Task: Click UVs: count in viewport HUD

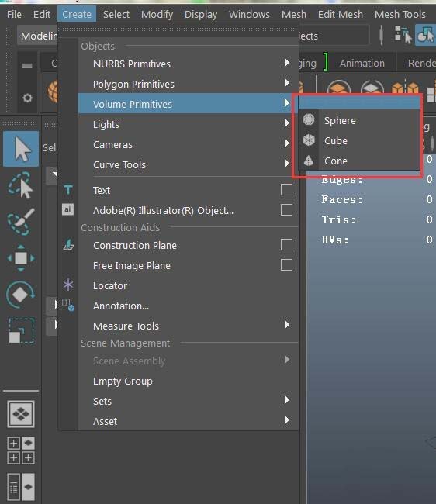Action: point(429,240)
